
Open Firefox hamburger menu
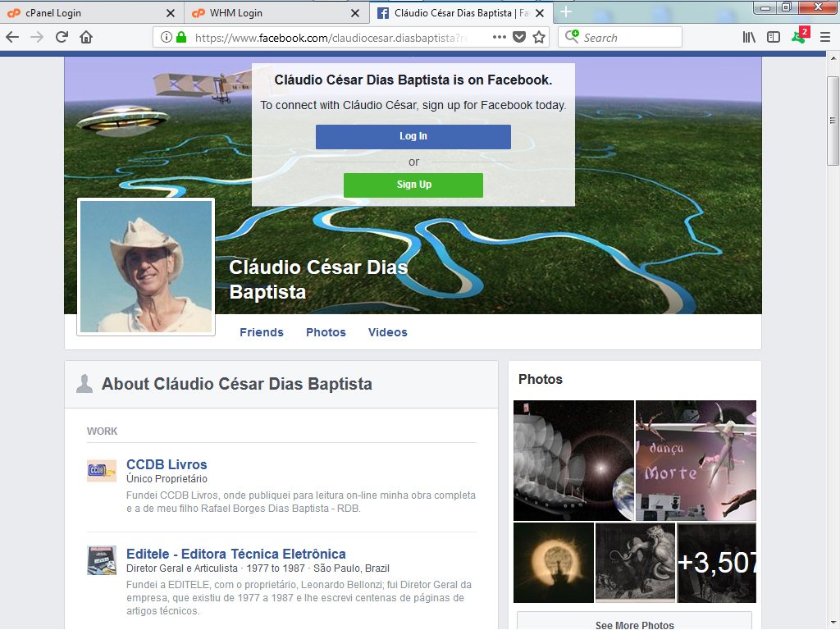(825, 37)
